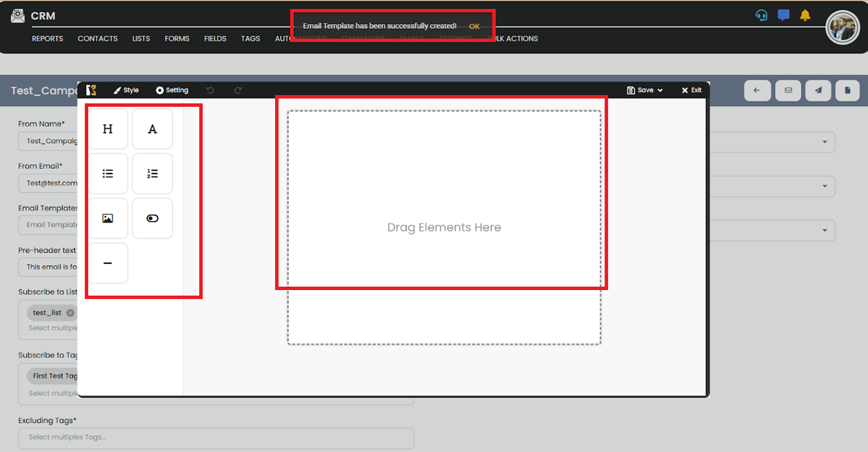Screen dimensions: 868x452
Task: Choose the numbered list element
Action: tap(152, 174)
